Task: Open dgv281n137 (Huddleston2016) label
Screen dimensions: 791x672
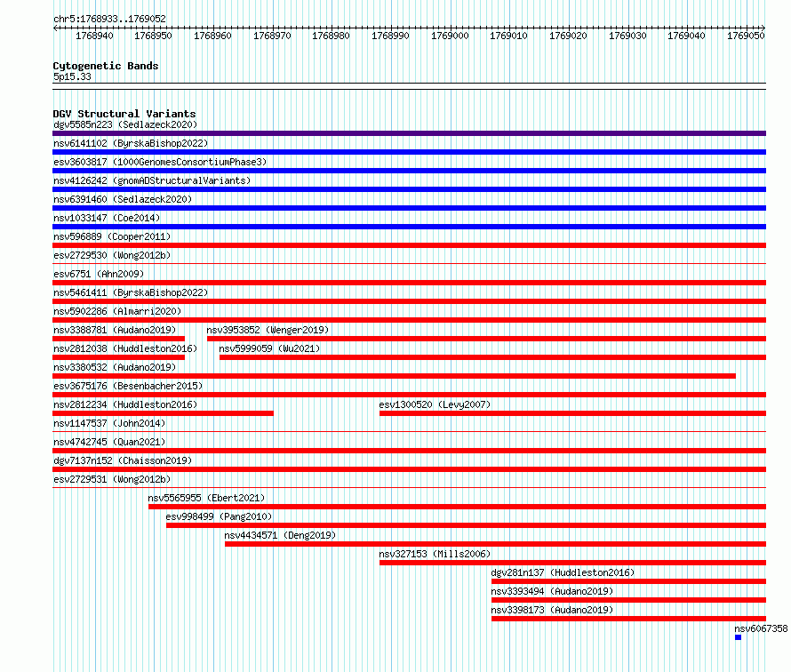Action: (x=563, y=572)
